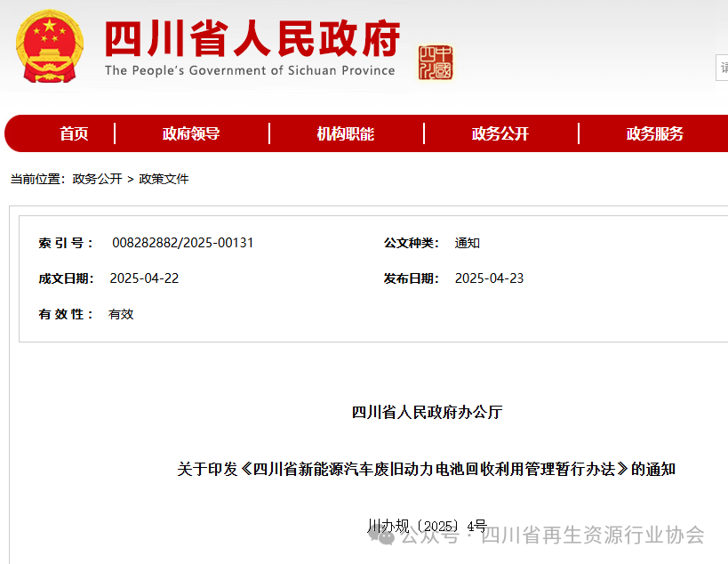This screenshot has height=564, width=728.
Task: Click the national emblem logo
Action: click(x=50, y=46)
